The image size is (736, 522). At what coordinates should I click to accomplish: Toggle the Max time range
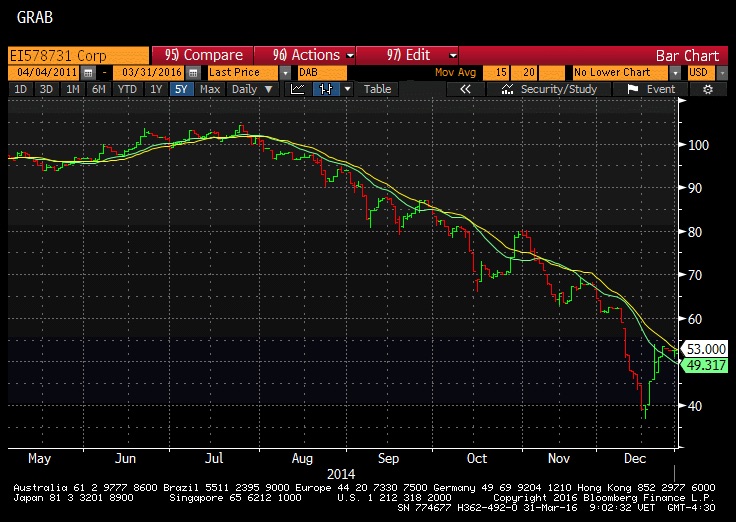click(210, 89)
